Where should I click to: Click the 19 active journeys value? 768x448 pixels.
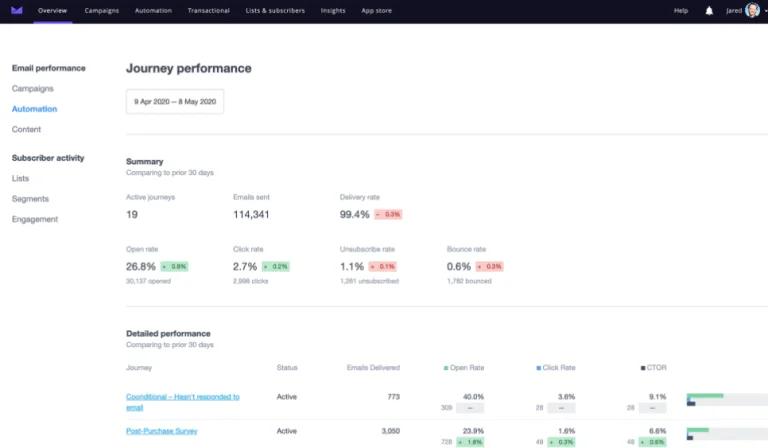point(132,214)
